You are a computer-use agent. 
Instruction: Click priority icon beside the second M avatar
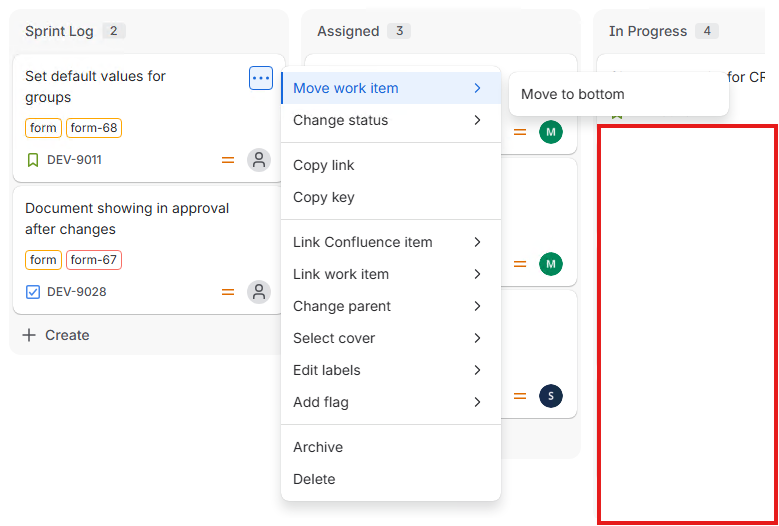tap(520, 264)
